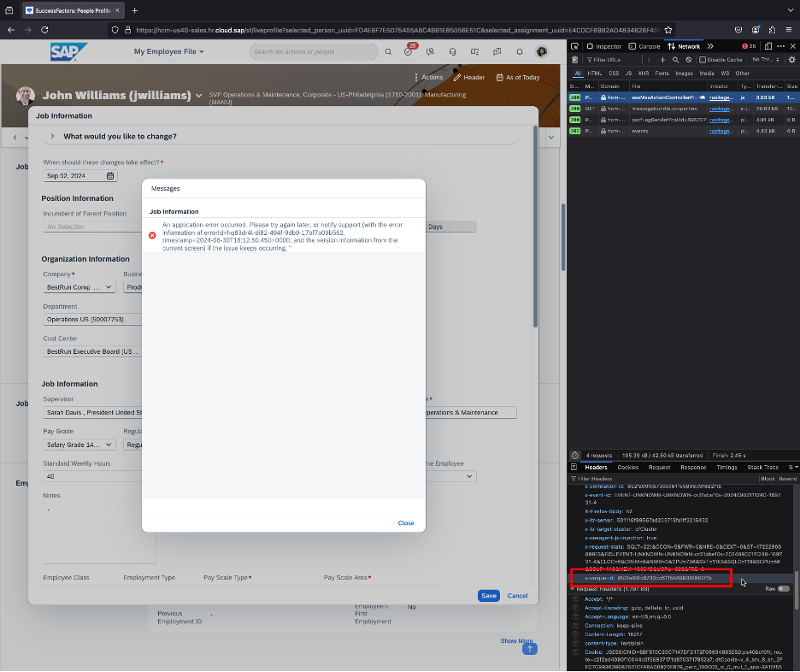Click the Notes text area
Image resolution: width=800 pixels, height=672 pixels.
99,533
